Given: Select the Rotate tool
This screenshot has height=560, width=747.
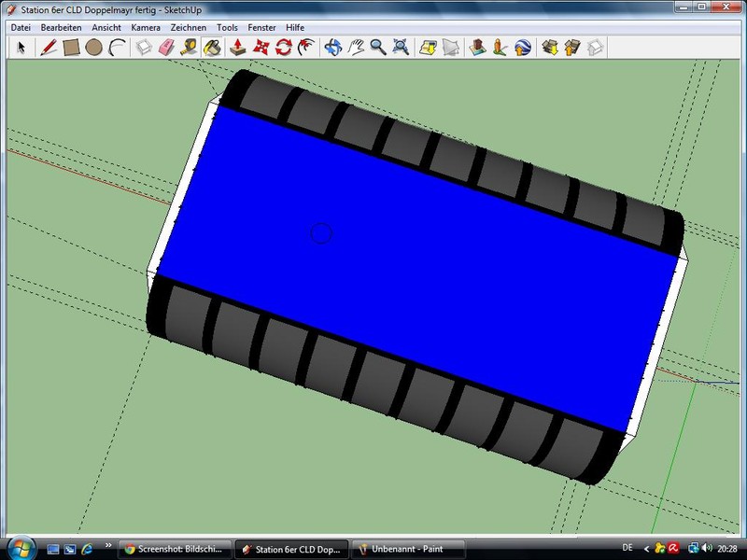Looking at the screenshot, I should click(x=284, y=48).
